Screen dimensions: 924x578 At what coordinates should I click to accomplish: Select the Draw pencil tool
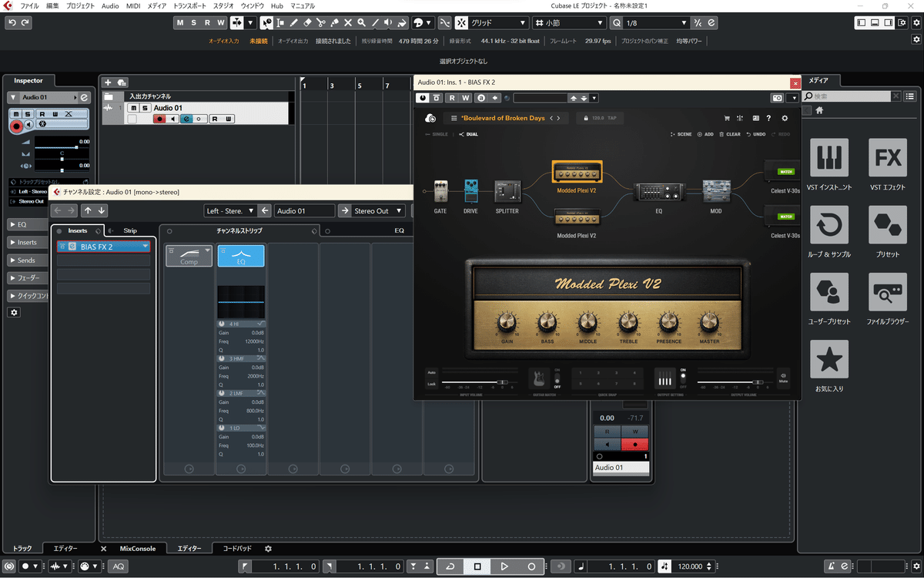[294, 23]
